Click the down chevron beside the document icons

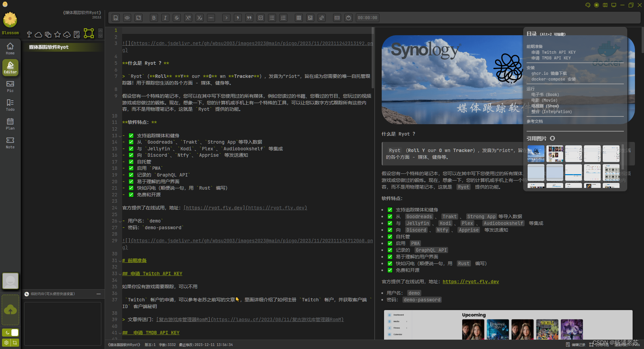(x=100, y=36)
